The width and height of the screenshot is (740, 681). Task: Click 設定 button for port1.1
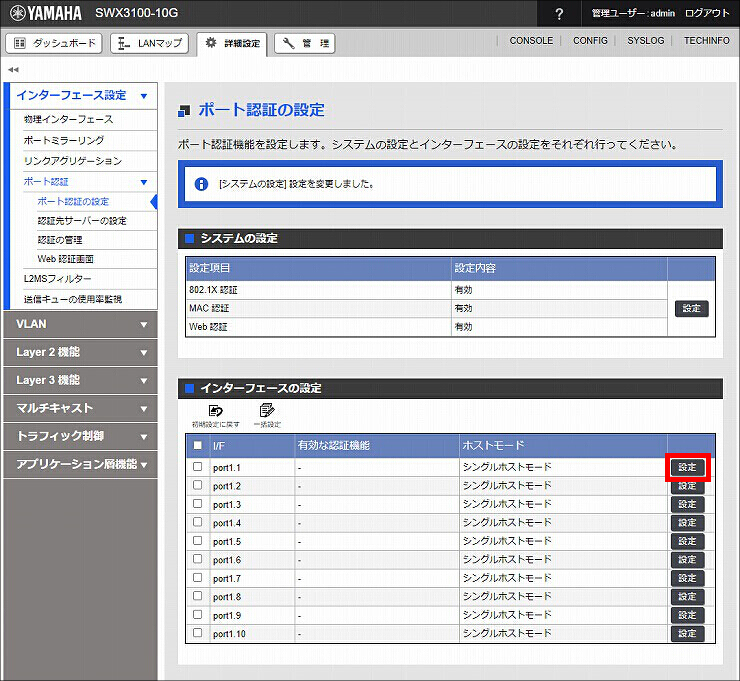pyautogui.click(x=688, y=467)
